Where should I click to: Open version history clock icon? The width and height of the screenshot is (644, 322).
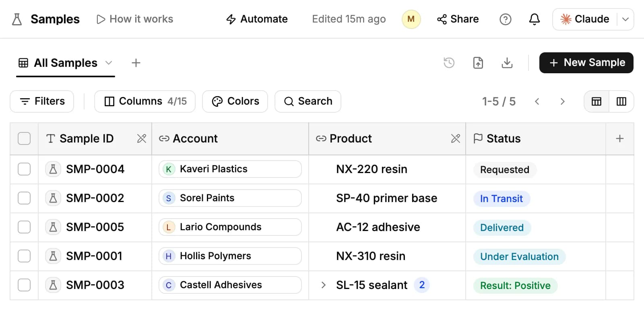coord(449,63)
